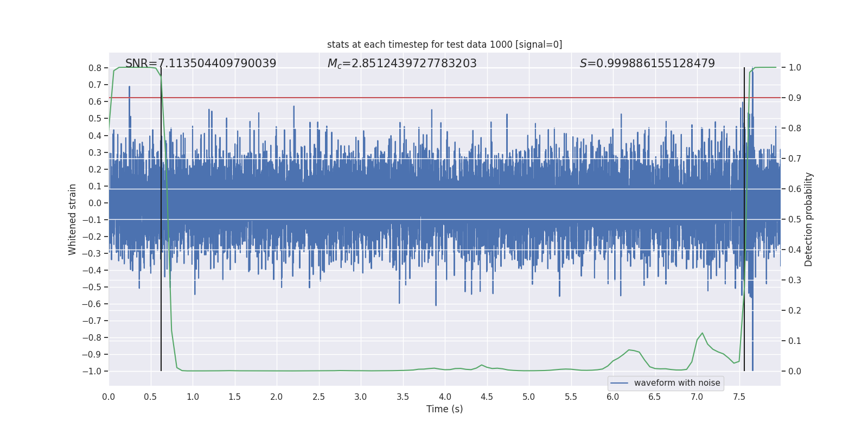Click the 4.0 tick label on the time axis

(445, 397)
